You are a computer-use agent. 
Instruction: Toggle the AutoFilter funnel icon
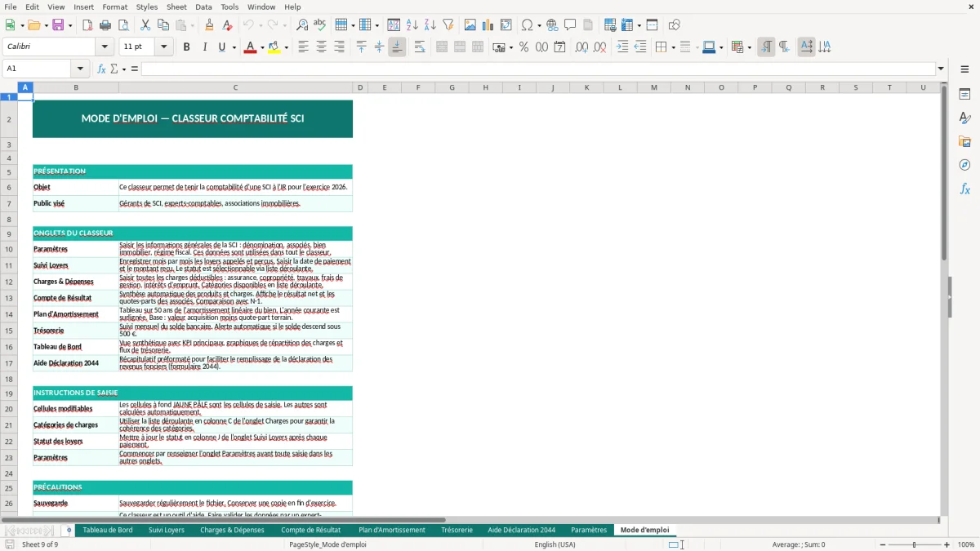448,25
